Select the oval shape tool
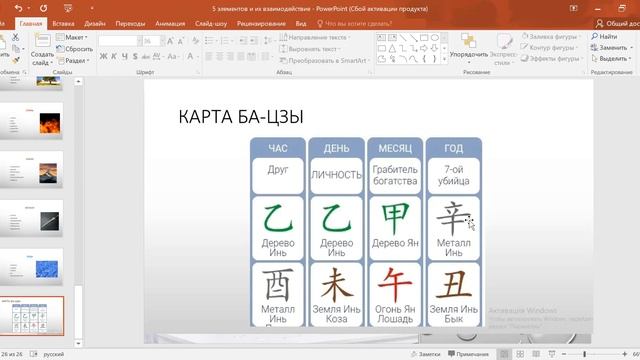This screenshot has height=360, width=640. pos(435,38)
